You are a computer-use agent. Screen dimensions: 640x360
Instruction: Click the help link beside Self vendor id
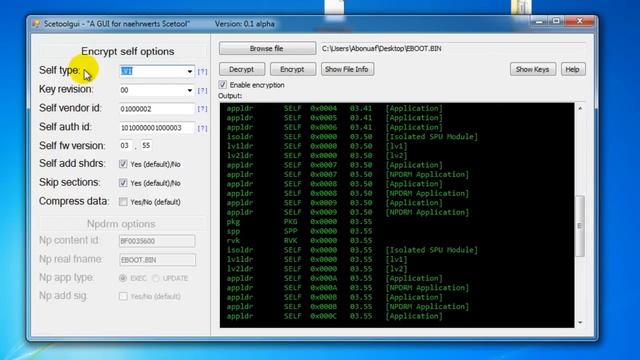[202, 109]
